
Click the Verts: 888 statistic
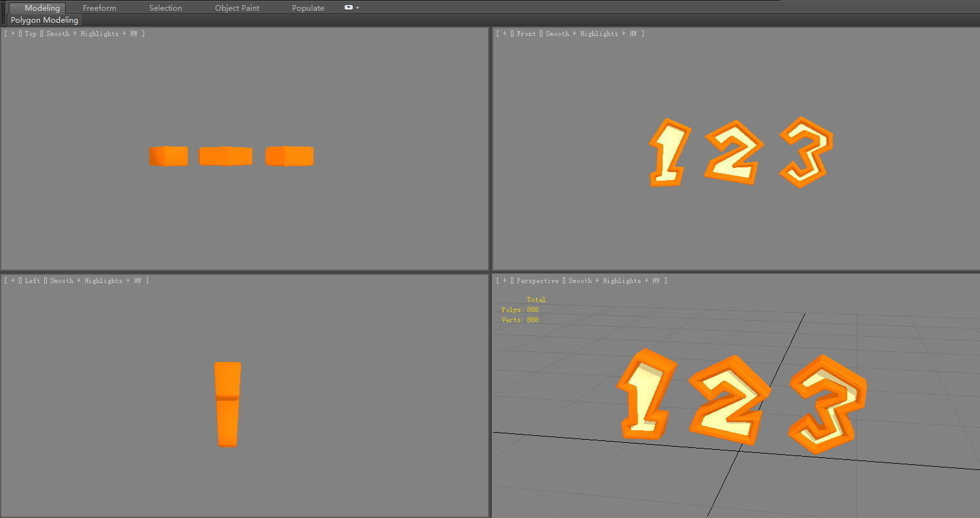(x=520, y=320)
